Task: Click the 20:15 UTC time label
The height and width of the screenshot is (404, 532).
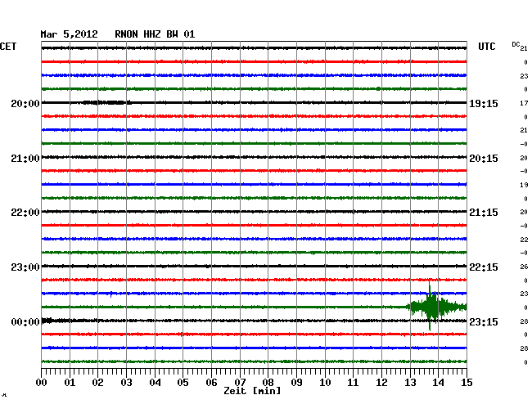Action: [x=484, y=159]
